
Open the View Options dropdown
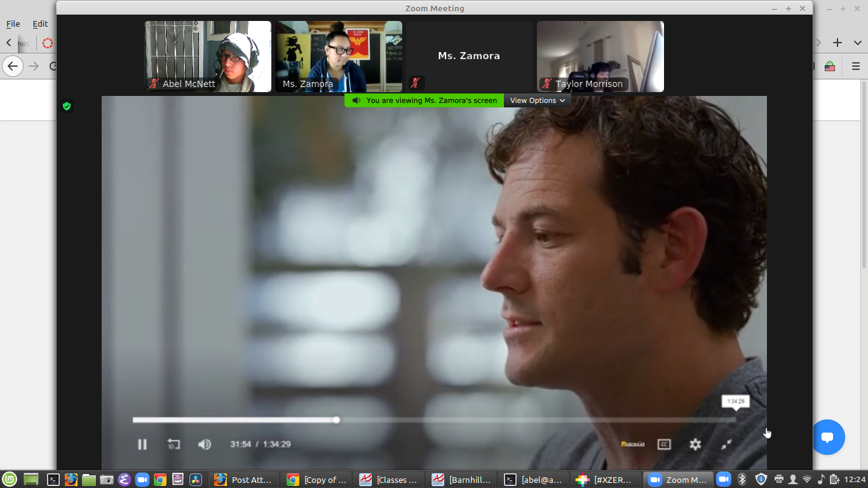tap(537, 100)
